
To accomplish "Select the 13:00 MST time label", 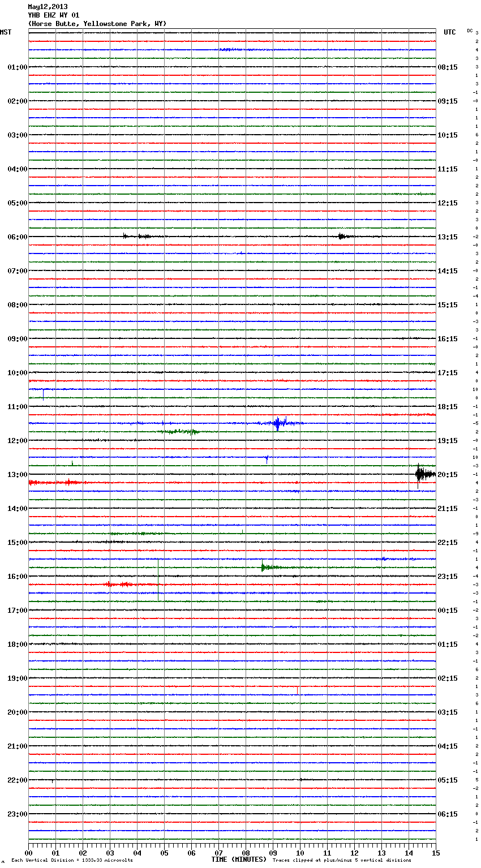I will point(17,475).
